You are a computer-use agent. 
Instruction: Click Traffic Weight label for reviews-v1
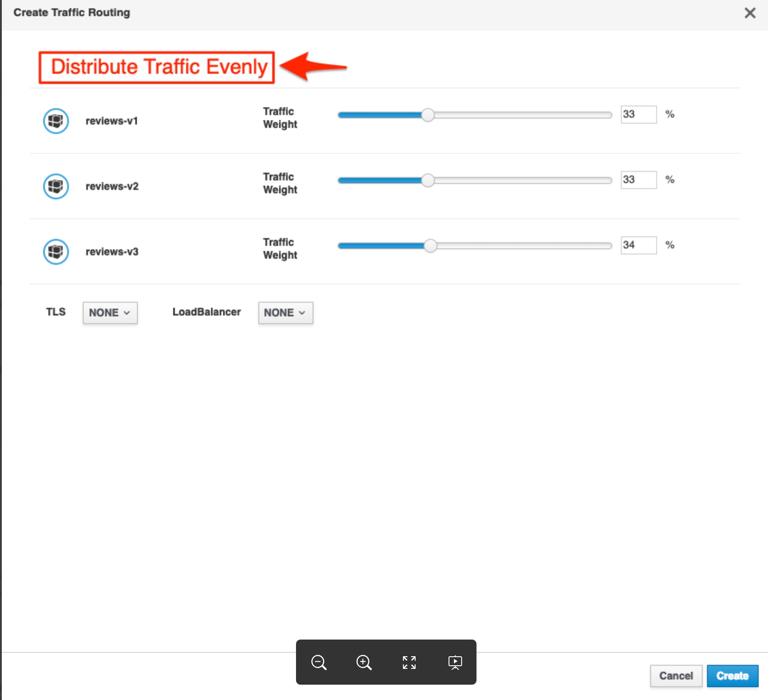[x=280, y=118]
